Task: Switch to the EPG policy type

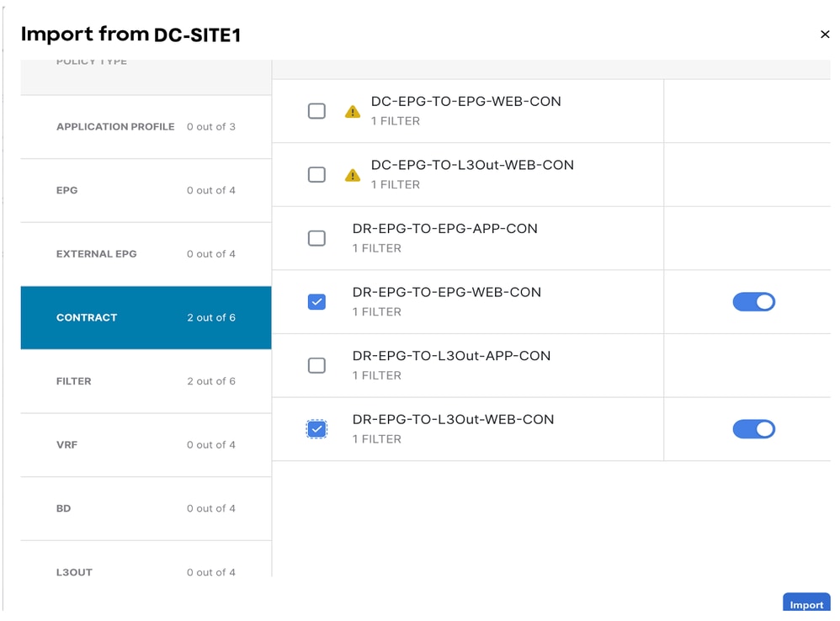Action: point(146,190)
